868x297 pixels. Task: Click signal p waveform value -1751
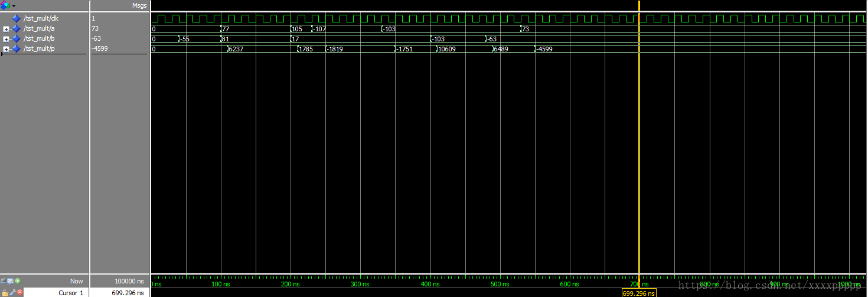coord(404,48)
